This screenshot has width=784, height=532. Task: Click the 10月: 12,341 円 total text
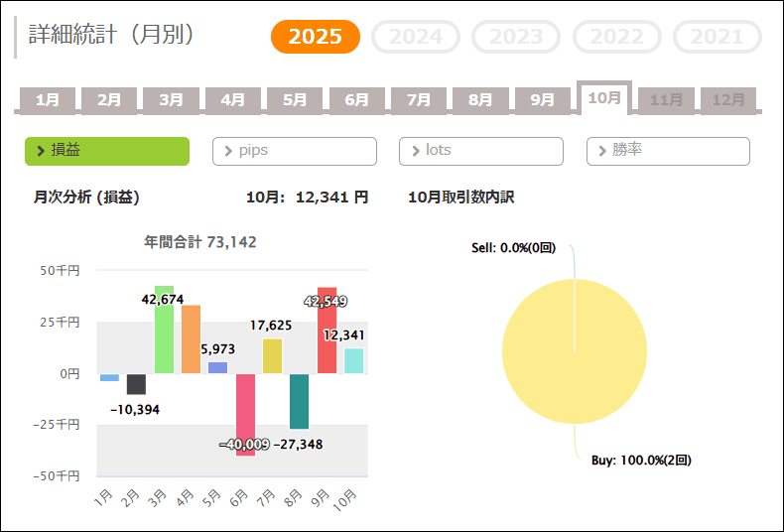[307, 197]
